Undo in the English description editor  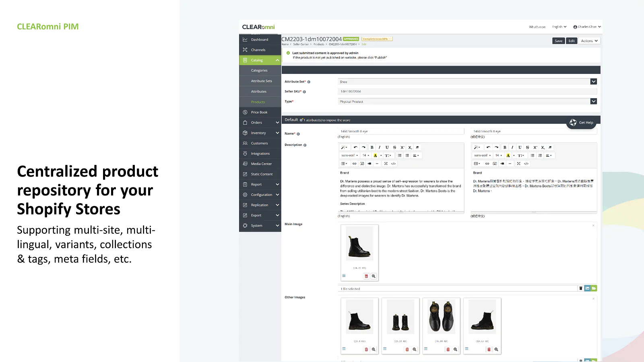click(x=355, y=147)
